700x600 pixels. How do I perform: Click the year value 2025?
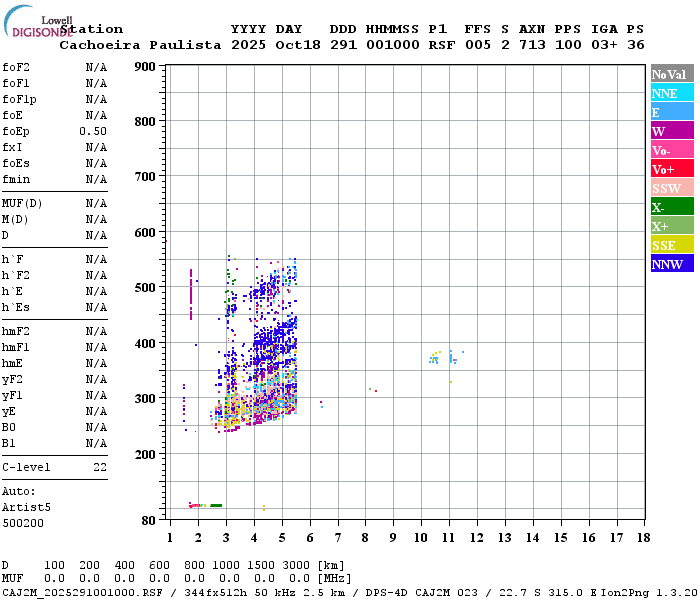(249, 45)
